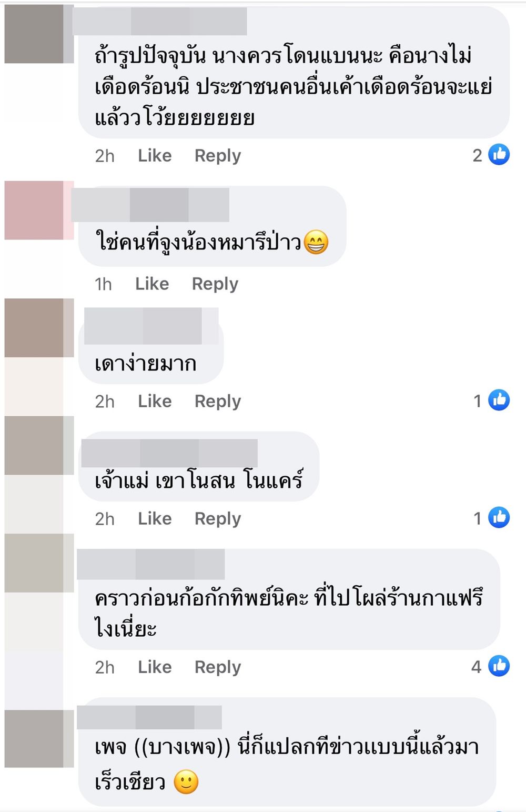This screenshot has width=526, height=812.
Task: Open profile picture of the last commenter
Action: [39, 738]
